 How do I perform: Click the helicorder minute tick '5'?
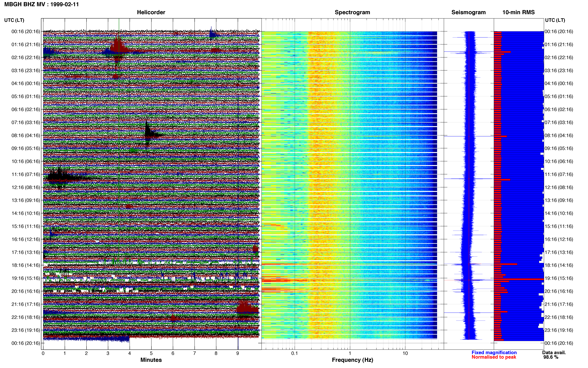(x=151, y=353)
